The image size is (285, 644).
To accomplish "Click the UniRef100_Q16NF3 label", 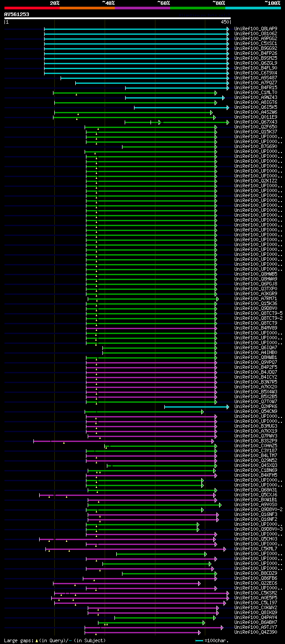I will tap(256, 515).
